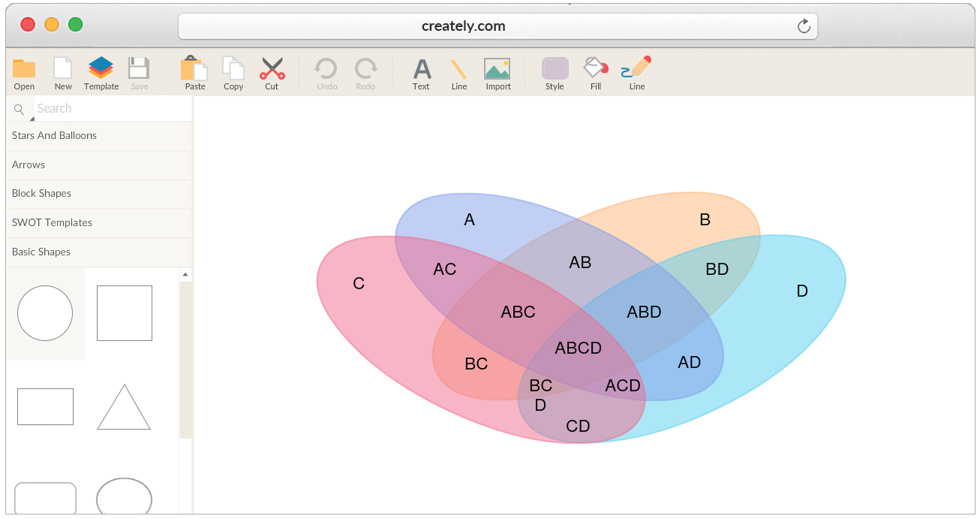Click the Cut scissors icon
This screenshot has width=980, height=519.
272,68
